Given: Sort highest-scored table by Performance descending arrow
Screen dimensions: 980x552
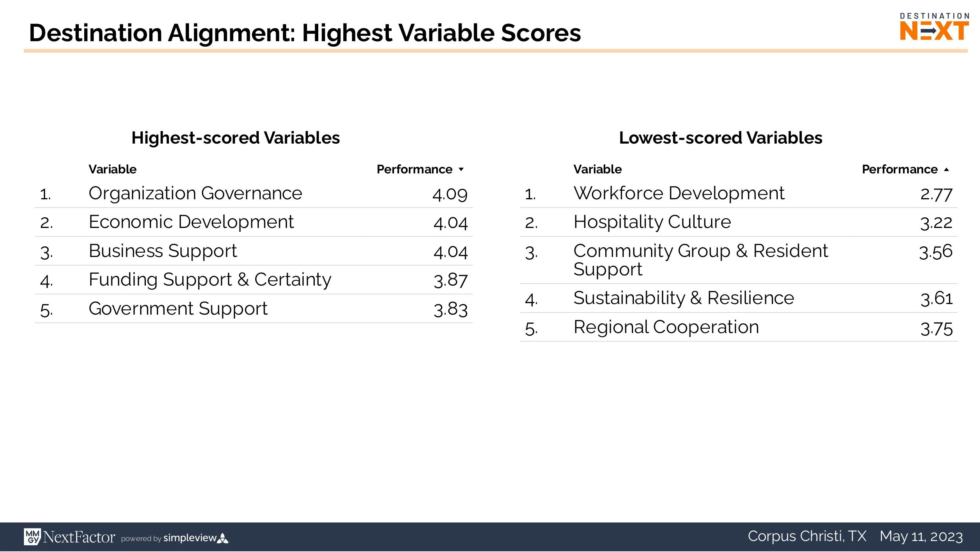Looking at the screenshot, I should 461,169.
